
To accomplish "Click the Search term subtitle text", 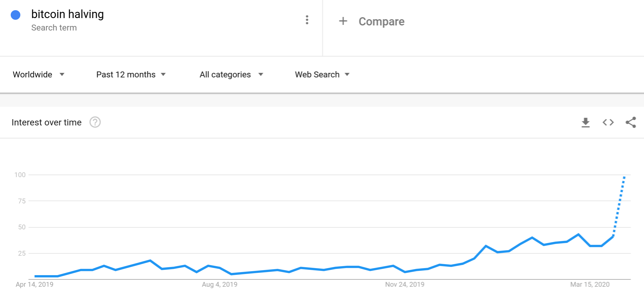I will click(x=54, y=28).
